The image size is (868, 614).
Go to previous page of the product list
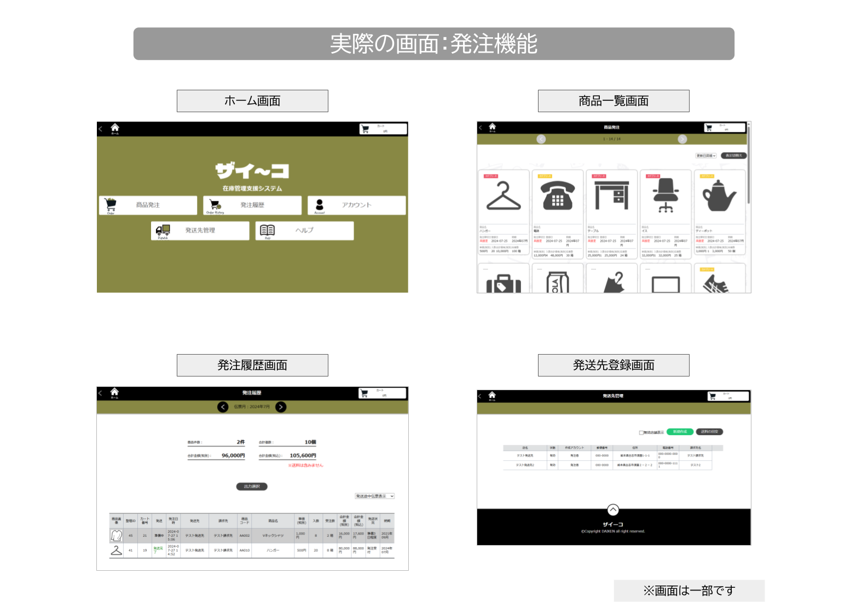point(541,139)
